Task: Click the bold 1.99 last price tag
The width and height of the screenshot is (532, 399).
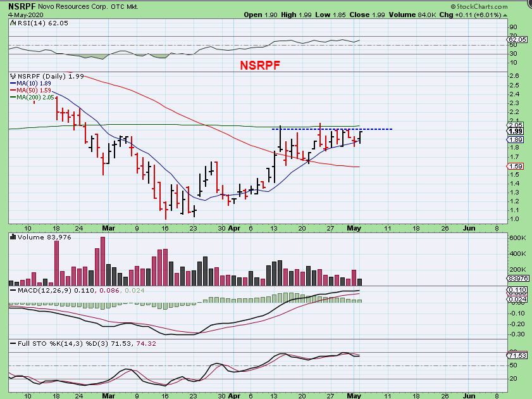Action: click(516, 131)
